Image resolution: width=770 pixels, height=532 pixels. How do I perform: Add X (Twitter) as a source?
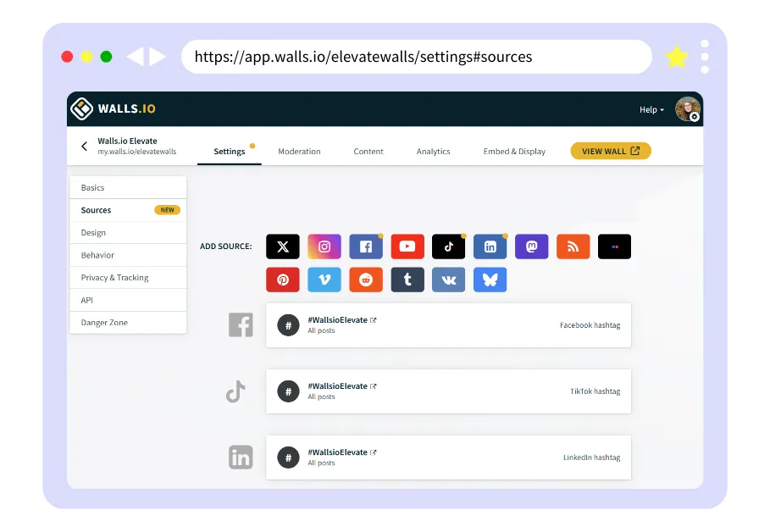click(x=282, y=247)
